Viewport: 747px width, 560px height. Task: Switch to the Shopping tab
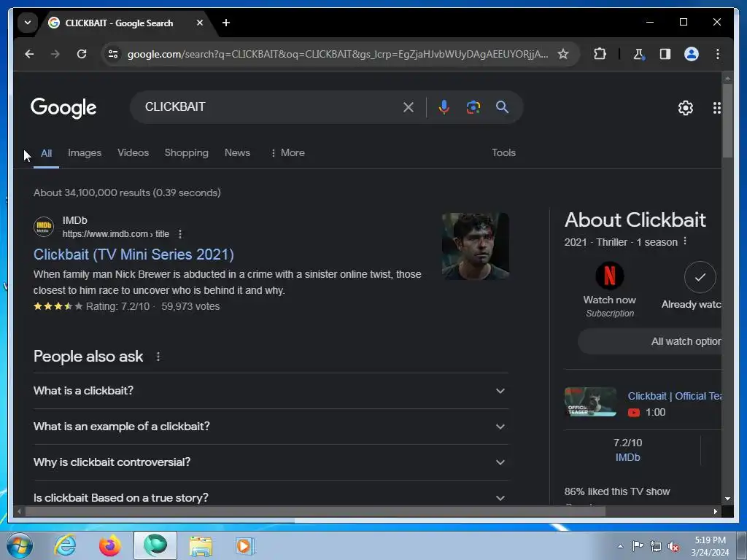click(x=187, y=153)
